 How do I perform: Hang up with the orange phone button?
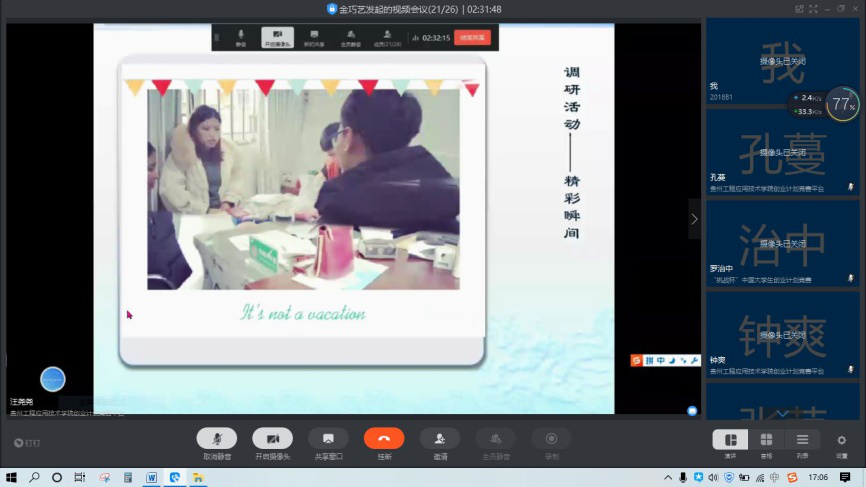[384, 439]
